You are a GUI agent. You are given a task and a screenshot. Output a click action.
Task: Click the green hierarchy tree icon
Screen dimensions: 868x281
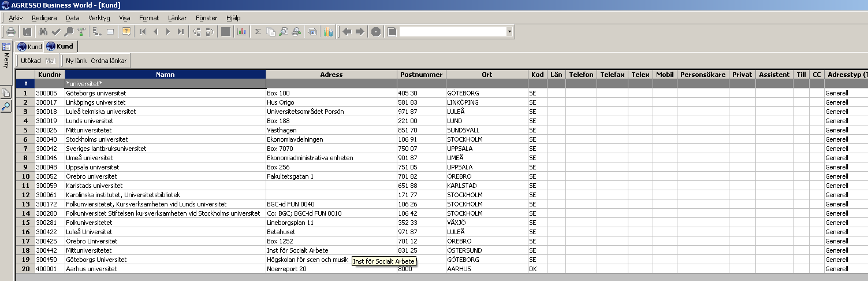pos(81,31)
